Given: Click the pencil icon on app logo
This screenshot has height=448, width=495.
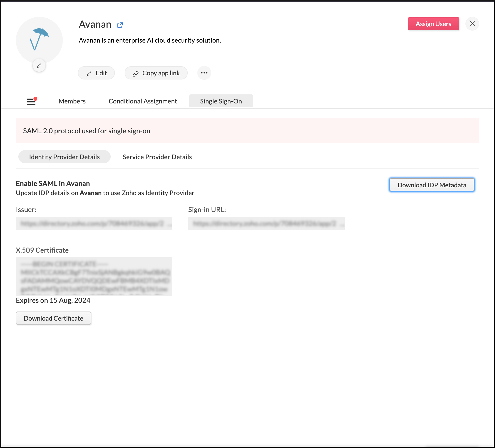Looking at the screenshot, I should (39, 66).
